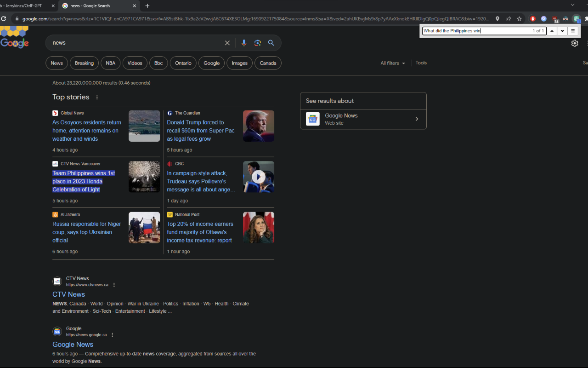Image resolution: width=588 pixels, height=368 pixels.
Task: Clear the search box with X
Action: [227, 43]
